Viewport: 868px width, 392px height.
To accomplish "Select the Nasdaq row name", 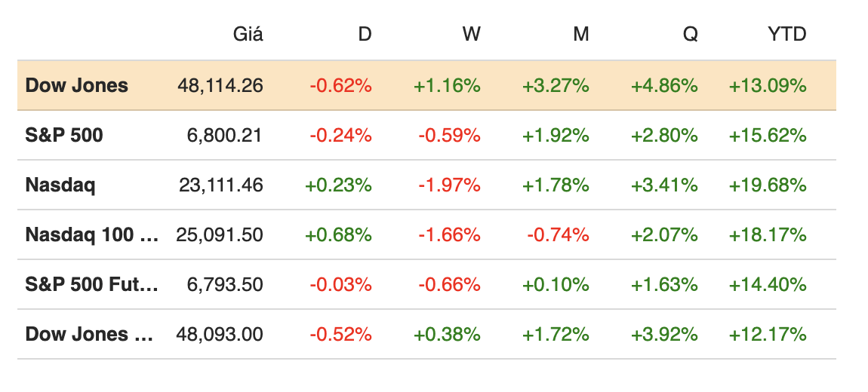I will pyautogui.click(x=60, y=185).
